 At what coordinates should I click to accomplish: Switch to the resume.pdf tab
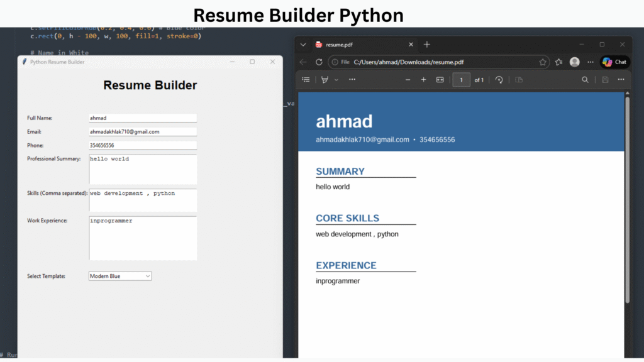click(352, 45)
